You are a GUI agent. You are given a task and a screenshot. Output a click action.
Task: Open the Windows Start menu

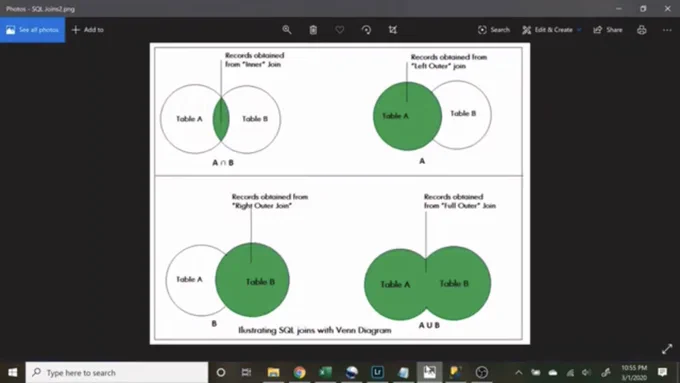(x=13, y=372)
